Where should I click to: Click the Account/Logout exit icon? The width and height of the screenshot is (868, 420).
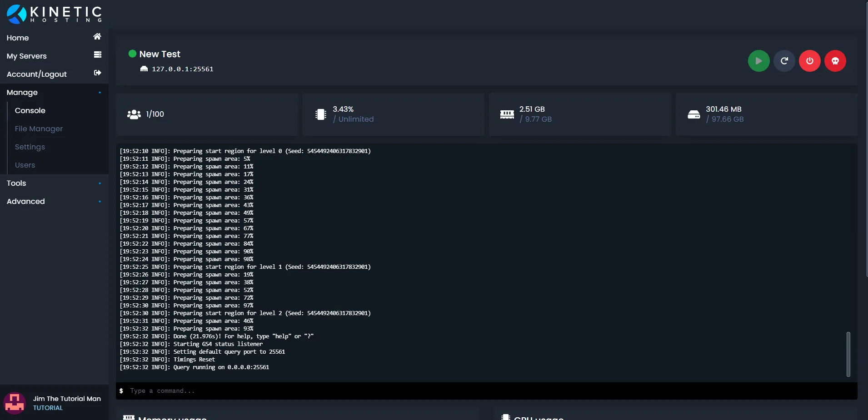[97, 73]
